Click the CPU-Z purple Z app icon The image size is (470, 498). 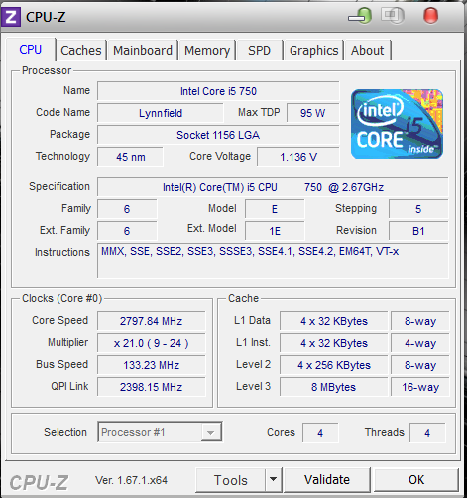click(x=11, y=17)
